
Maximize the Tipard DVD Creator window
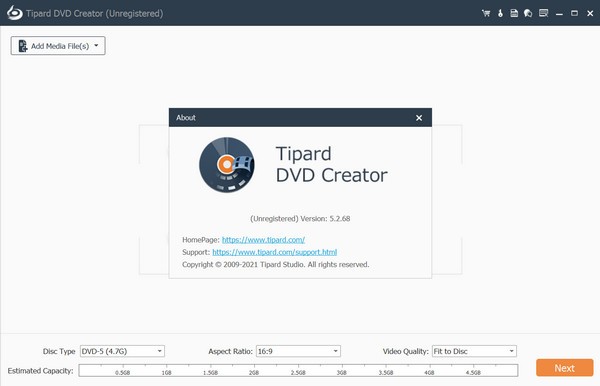click(x=574, y=13)
